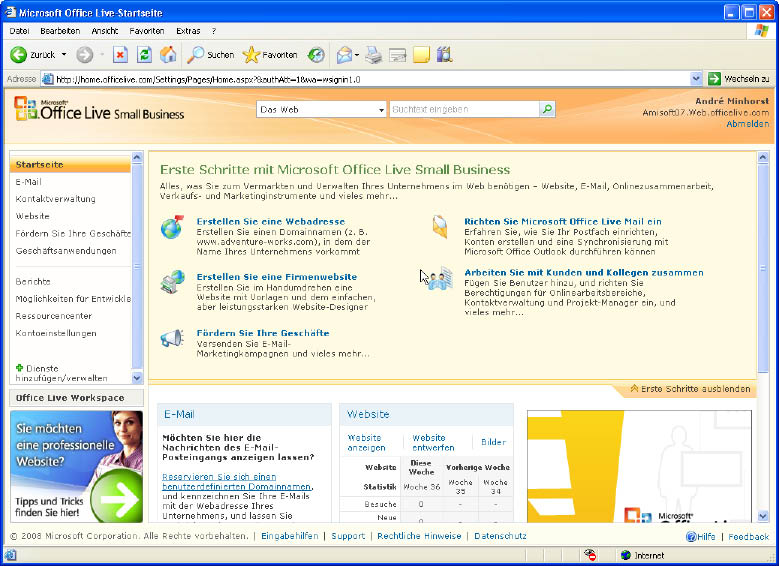Click the green Wechseln zu arrow

point(714,79)
